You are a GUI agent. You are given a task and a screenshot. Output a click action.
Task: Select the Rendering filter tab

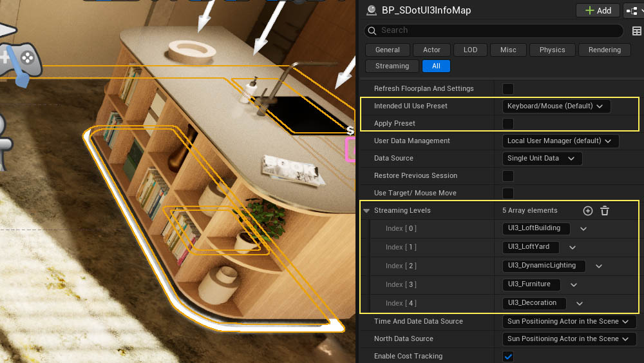(605, 50)
